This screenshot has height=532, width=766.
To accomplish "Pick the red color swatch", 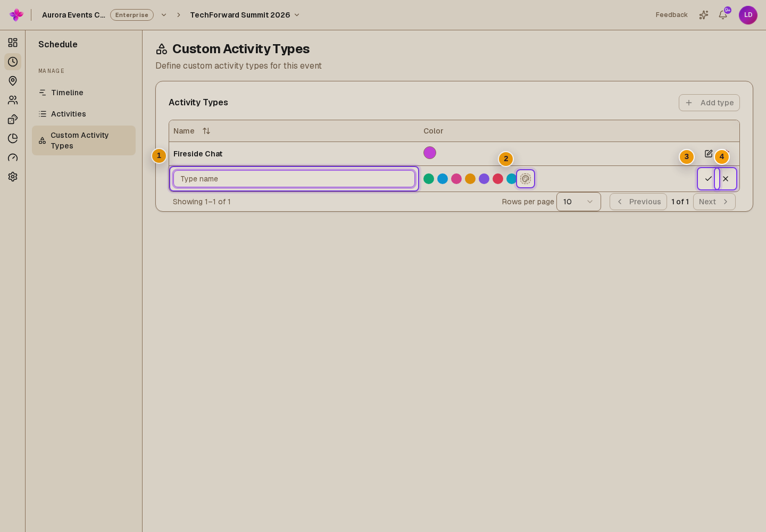I will coord(498,179).
